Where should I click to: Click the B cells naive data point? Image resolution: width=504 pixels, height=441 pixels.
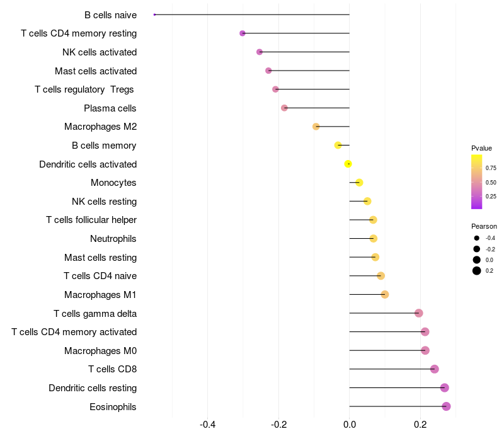[154, 14]
